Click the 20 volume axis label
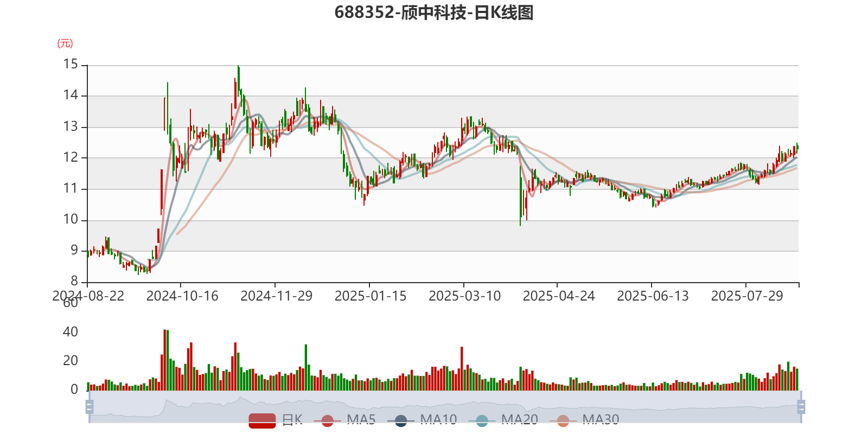The image size is (868, 434). click(x=71, y=361)
